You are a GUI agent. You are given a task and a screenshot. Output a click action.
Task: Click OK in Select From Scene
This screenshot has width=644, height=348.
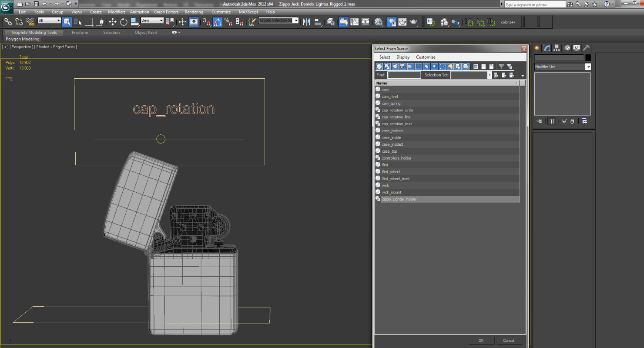pos(481,341)
